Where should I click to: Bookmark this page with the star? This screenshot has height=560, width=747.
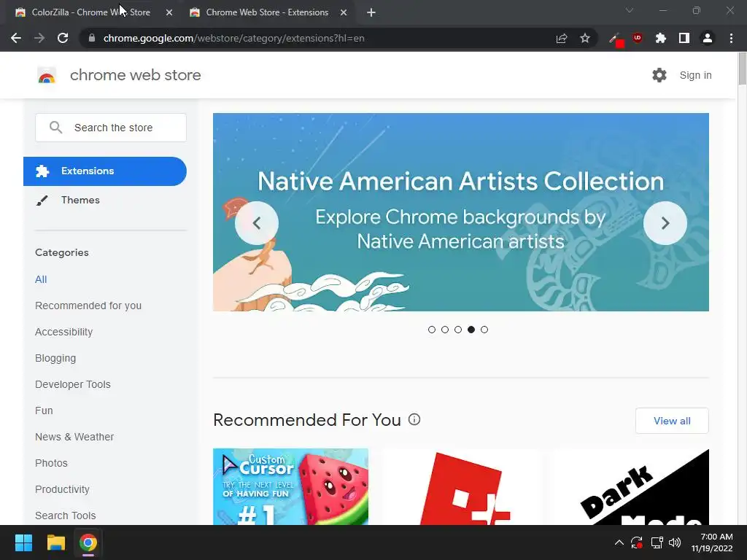[x=585, y=38]
